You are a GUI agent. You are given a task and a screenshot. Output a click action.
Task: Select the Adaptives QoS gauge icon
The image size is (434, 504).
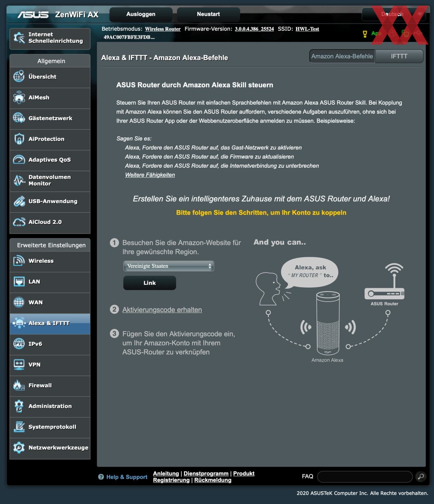(x=19, y=160)
